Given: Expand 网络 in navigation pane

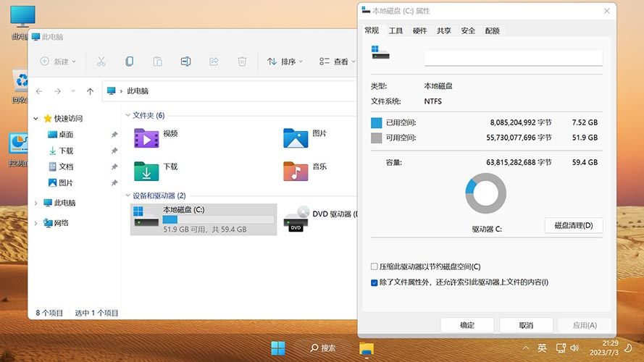Looking at the screenshot, I should tap(36, 223).
